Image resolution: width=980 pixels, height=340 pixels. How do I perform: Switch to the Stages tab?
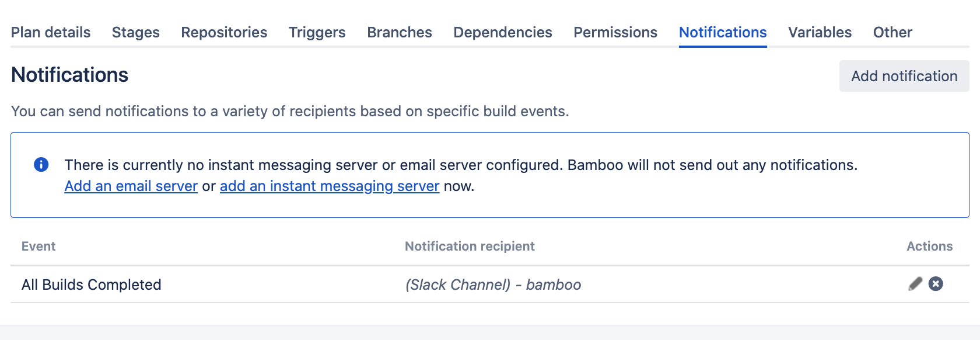136,33
